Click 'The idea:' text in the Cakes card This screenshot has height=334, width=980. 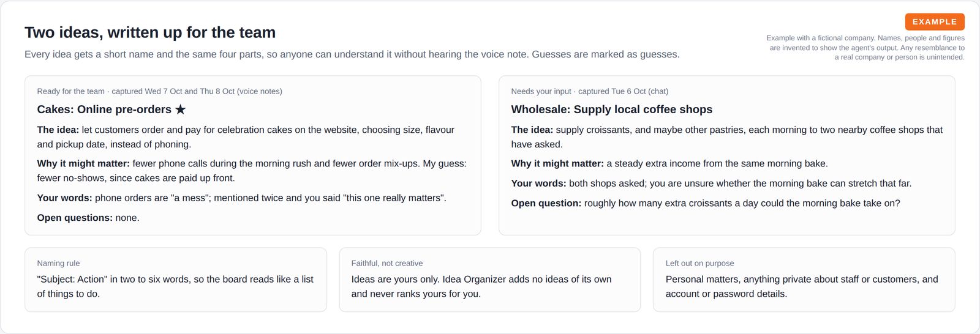tap(58, 130)
